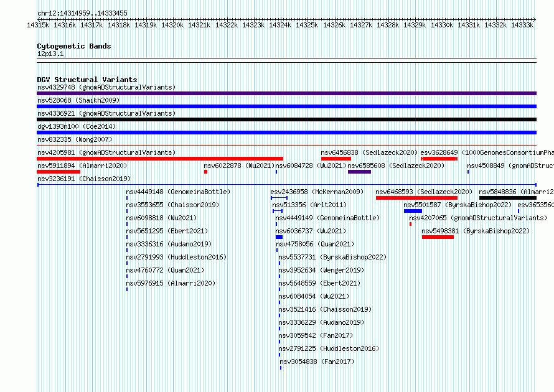Open variant nsv4329748 (gnomADStructuralVariants) label

coord(106,87)
